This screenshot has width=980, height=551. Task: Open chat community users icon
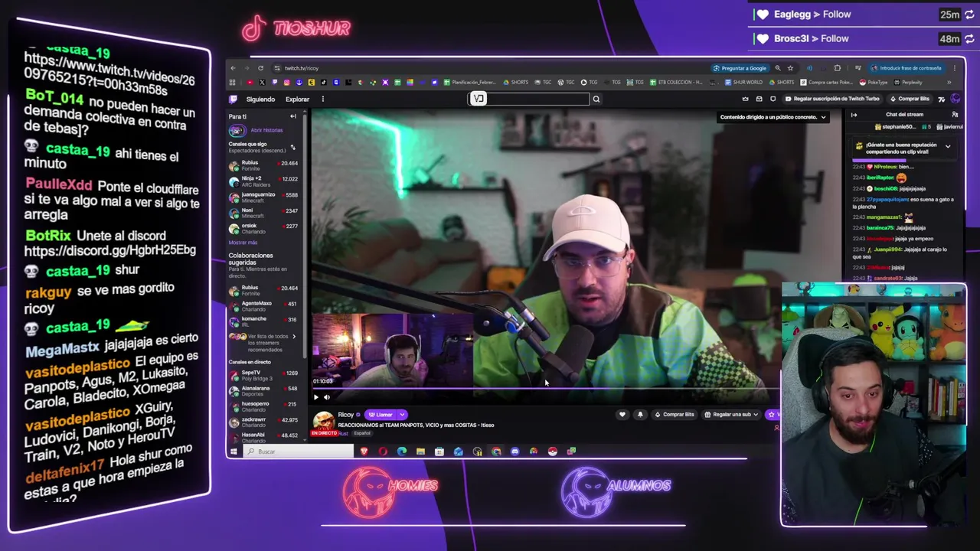click(x=955, y=115)
